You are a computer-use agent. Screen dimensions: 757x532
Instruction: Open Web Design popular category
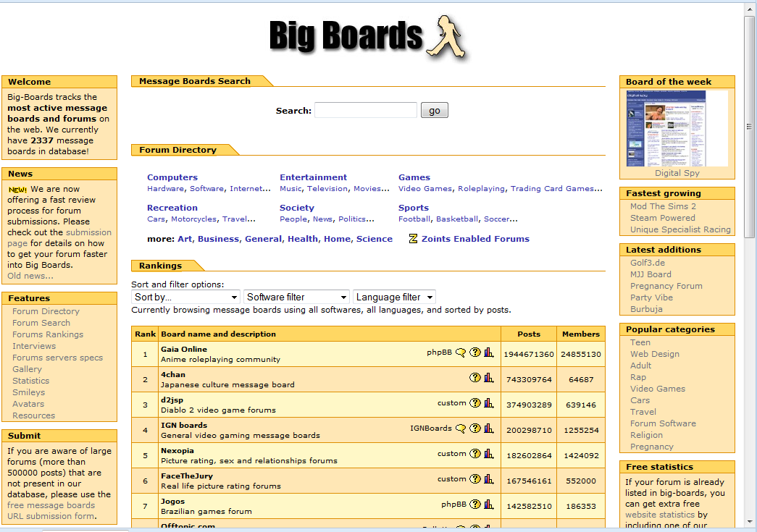[655, 354]
